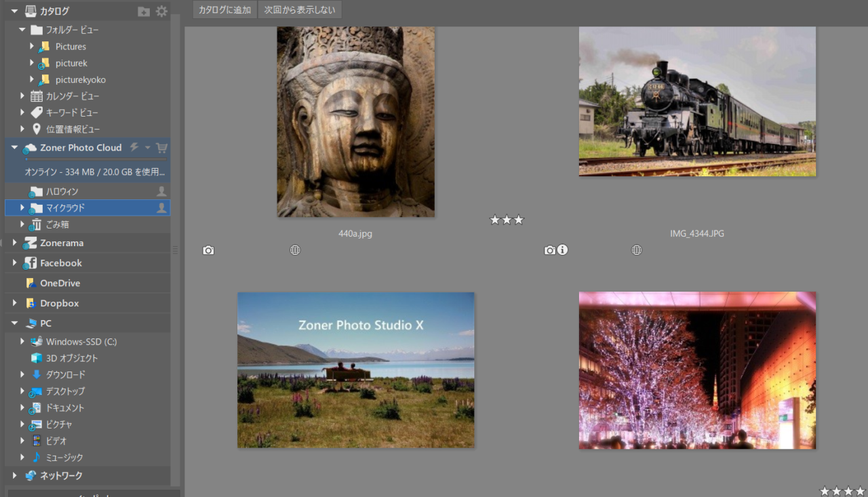Select the Location View (位置情報ビュー) pin icon
The height and width of the screenshot is (497, 868).
37,129
